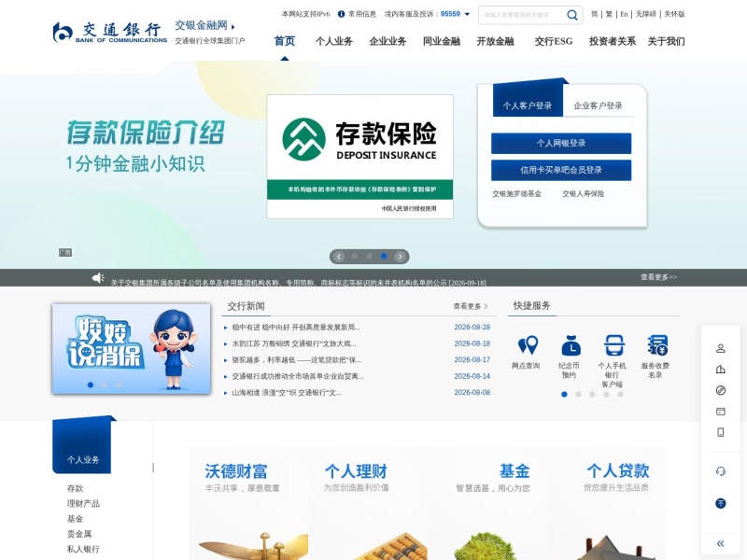Click the search keyword input field
Image resolution: width=747 pixels, height=560 pixels.
pyautogui.click(x=522, y=15)
